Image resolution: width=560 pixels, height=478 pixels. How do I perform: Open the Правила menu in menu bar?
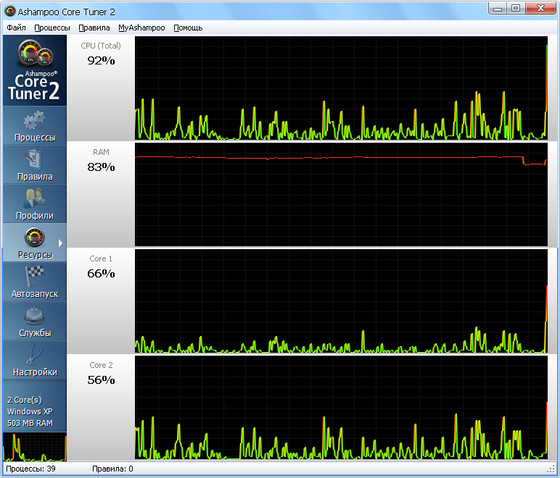tap(94, 28)
